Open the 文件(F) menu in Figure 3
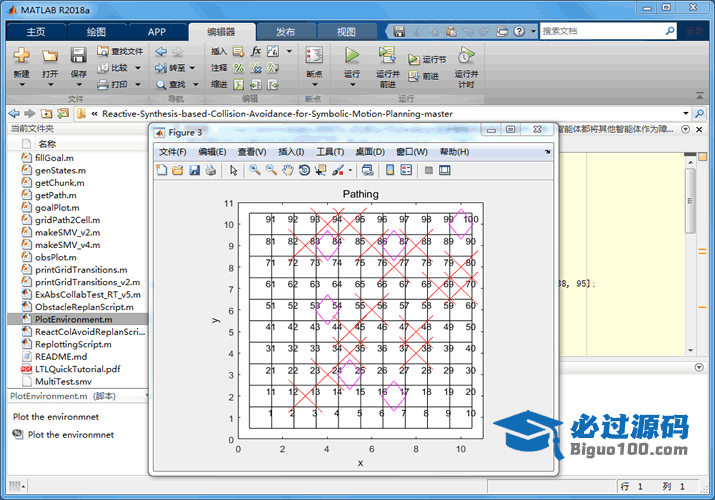The image size is (715, 500). click(172, 152)
